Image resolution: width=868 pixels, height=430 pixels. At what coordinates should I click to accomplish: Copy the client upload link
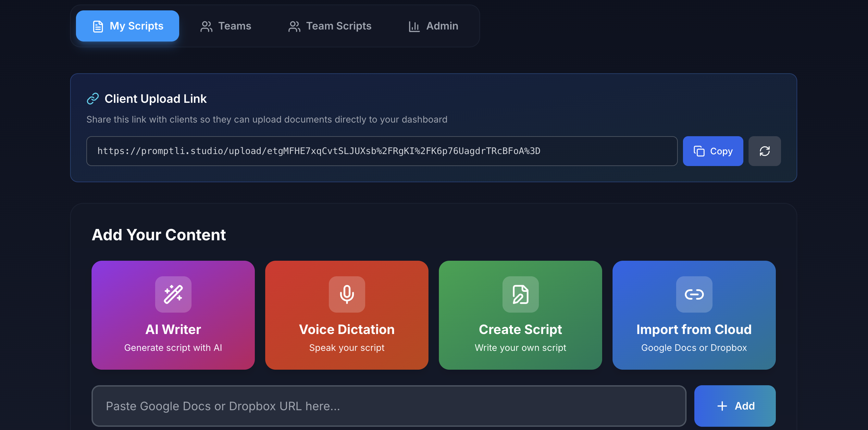pos(713,151)
